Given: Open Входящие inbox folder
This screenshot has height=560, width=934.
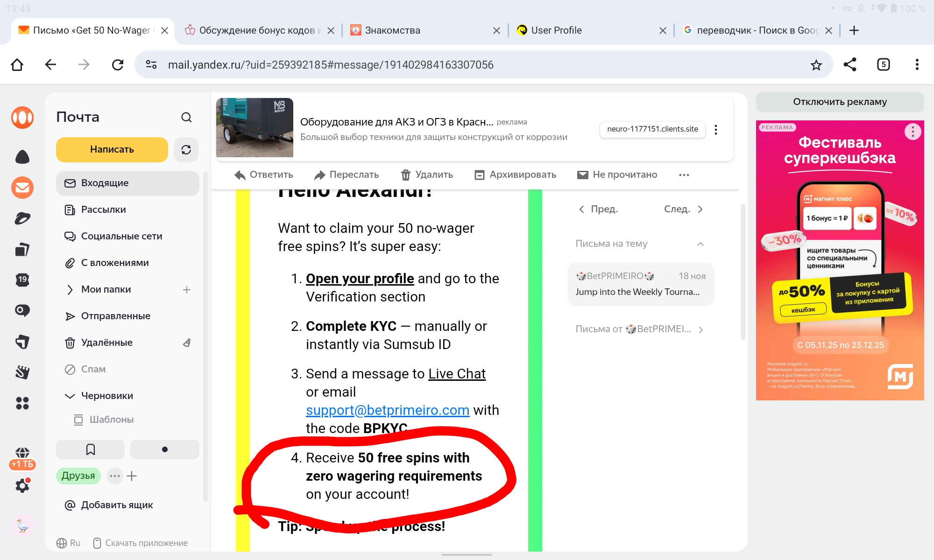Looking at the screenshot, I should [105, 183].
